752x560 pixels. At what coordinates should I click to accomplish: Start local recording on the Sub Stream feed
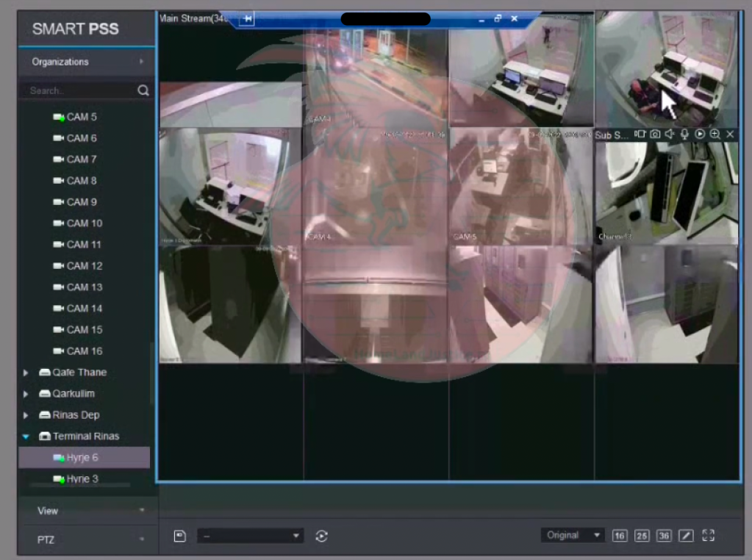[640, 134]
